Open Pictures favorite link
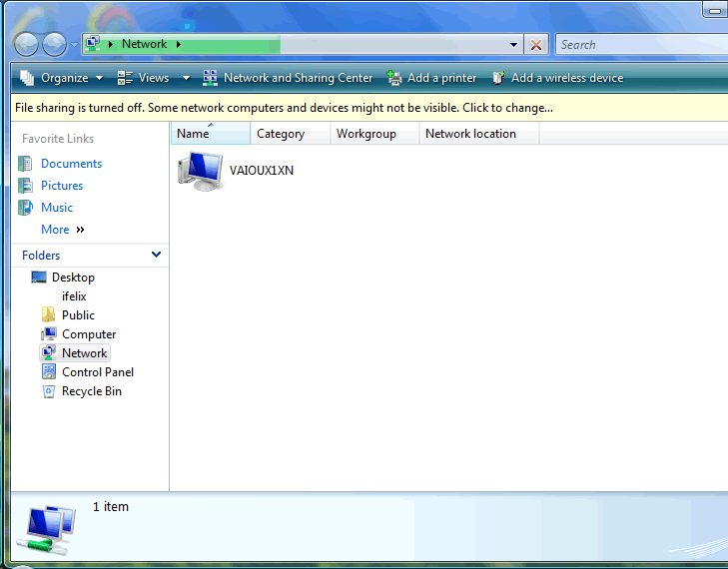This screenshot has width=728, height=569. (x=62, y=186)
